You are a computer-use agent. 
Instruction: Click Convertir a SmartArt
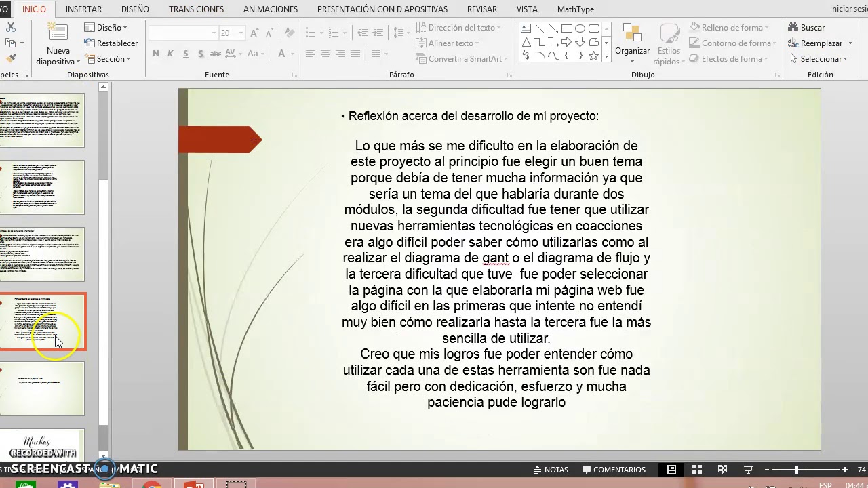click(x=460, y=59)
